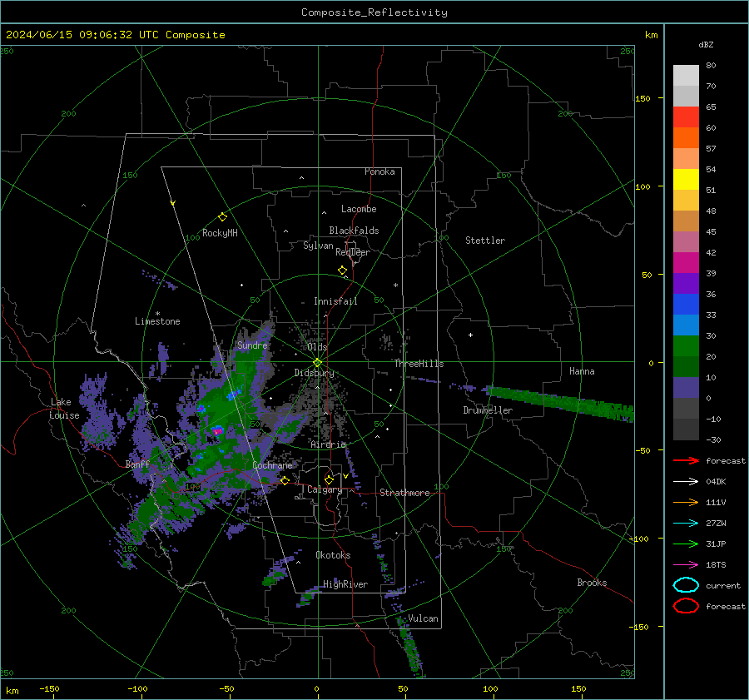The image size is (749, 700).
Task: Click the 'Airdrie' map label
Action: point(328,444)
